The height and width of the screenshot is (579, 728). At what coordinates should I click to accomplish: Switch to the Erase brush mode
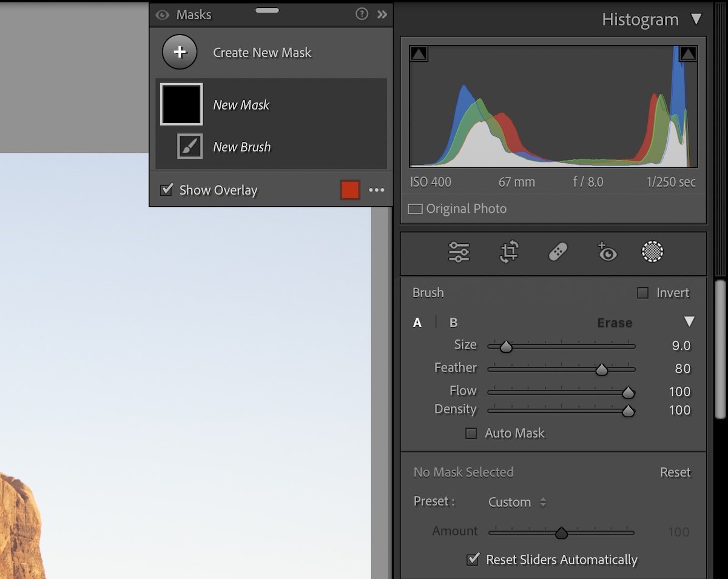(615, 323)
